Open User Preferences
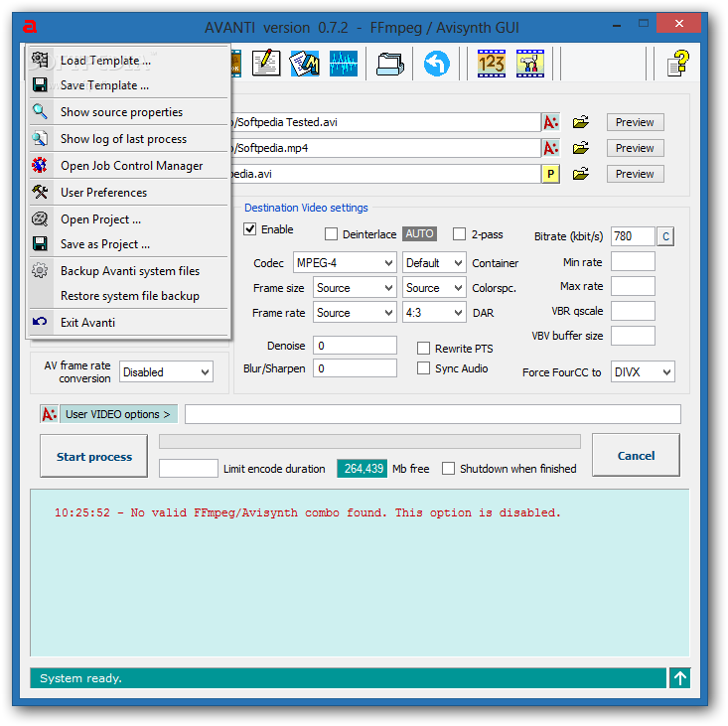 click(128, 193)
